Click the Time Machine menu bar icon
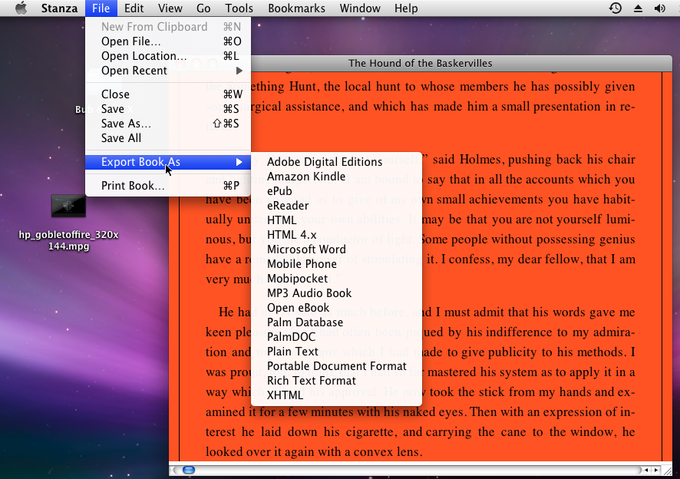This screenshot has width=680, height=479. click(615, 8)
